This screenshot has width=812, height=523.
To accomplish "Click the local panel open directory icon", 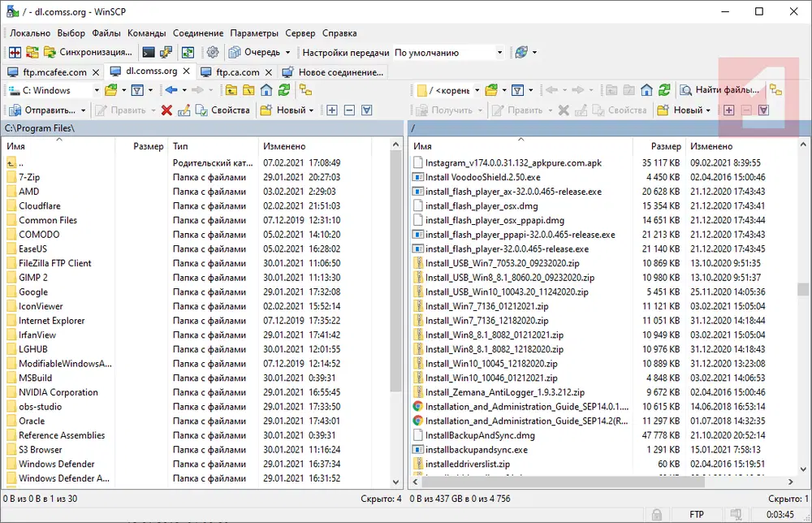I will (x=110, y=90).
